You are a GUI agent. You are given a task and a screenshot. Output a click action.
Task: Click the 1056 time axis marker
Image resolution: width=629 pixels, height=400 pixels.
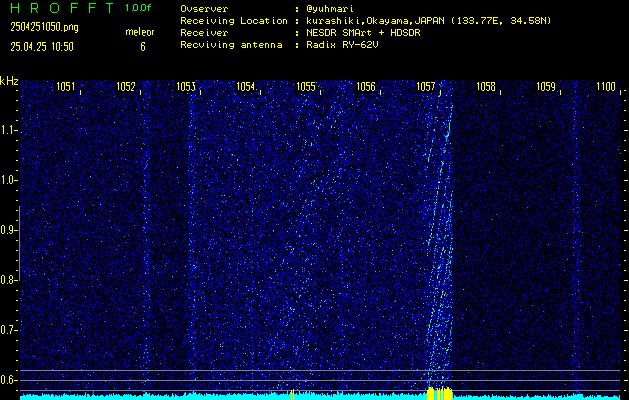pyautogui.click(x=366, y=87)
